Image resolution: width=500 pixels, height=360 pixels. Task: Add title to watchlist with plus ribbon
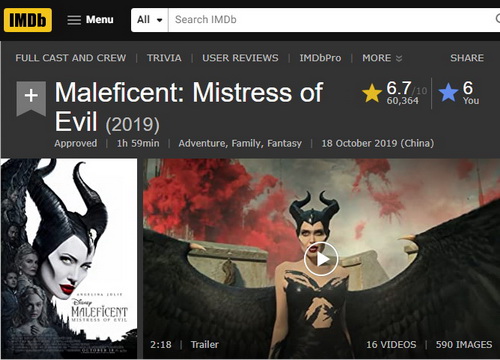pos(31,98)
